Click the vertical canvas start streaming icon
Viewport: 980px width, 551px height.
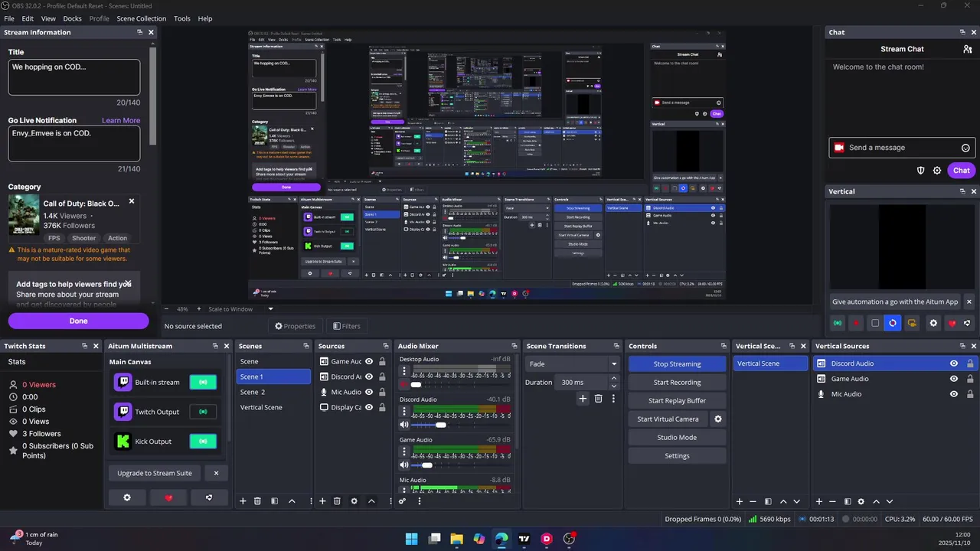[x=838, y=323]
